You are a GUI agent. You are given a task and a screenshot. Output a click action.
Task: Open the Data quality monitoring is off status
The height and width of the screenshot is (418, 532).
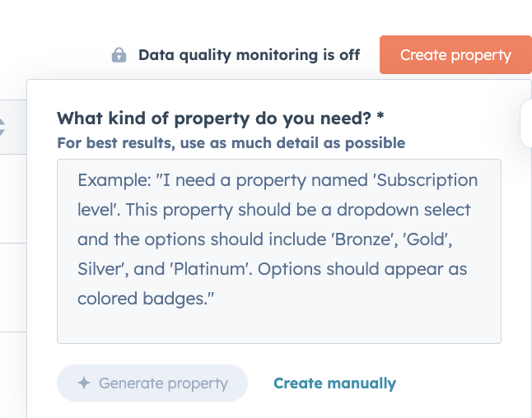point(249,55)
